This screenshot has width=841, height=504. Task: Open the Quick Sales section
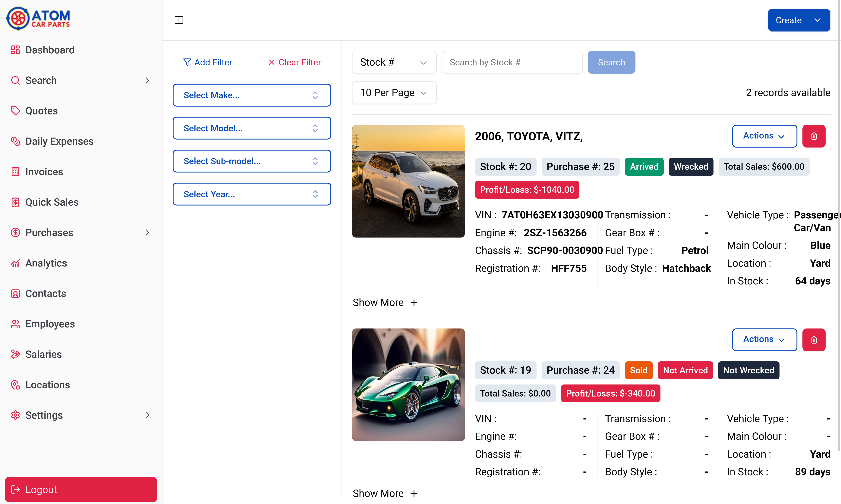[x=52, y=202]
